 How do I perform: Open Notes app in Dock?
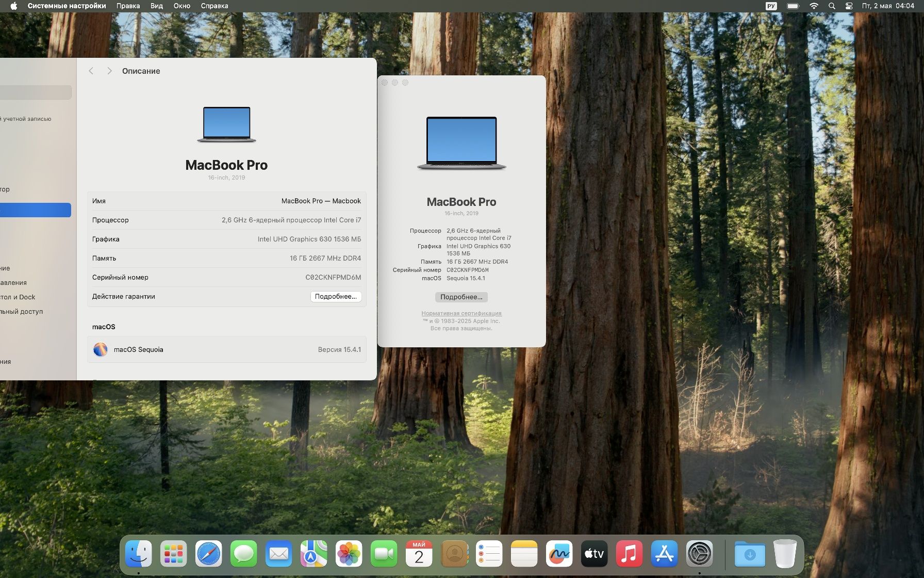tap(524, 554)
